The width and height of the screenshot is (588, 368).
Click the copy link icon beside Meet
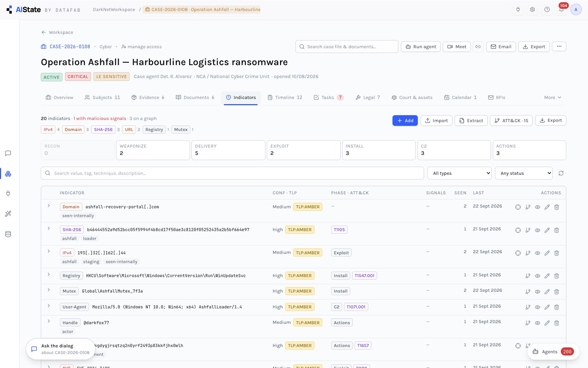tap(478, 47)
